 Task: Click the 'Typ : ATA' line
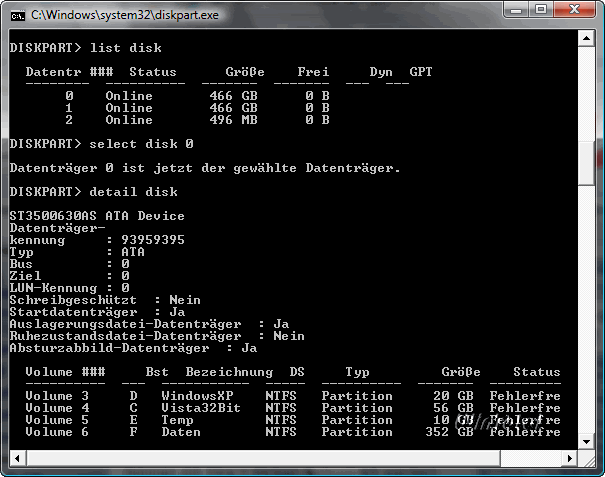coord(77,252)
